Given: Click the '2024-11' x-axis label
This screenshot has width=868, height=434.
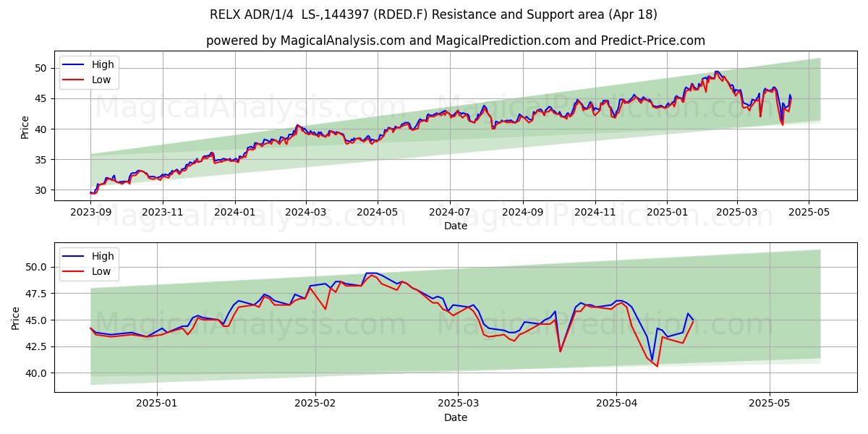Looking at the screenshot, I should click(595, 213).
